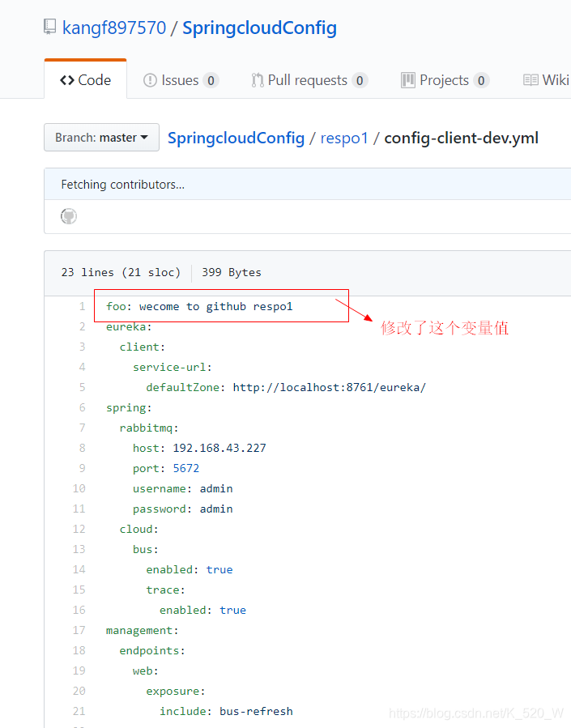571x728 pixels.
Task: Click the username: admin line
Action: pos(182,488)
